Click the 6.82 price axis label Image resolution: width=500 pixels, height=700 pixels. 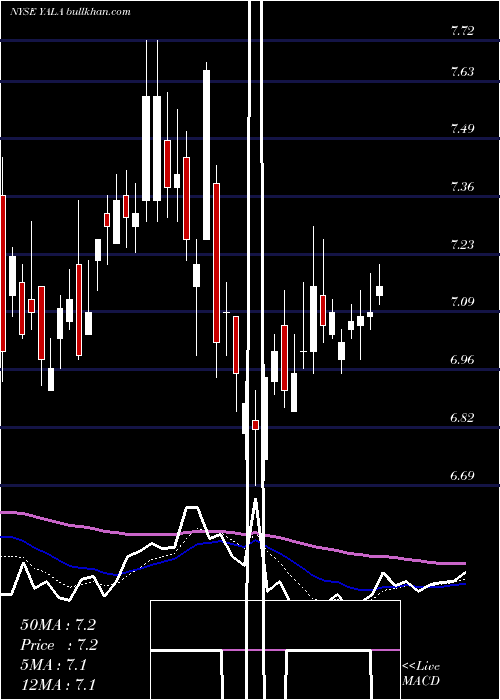coord(462,417)
